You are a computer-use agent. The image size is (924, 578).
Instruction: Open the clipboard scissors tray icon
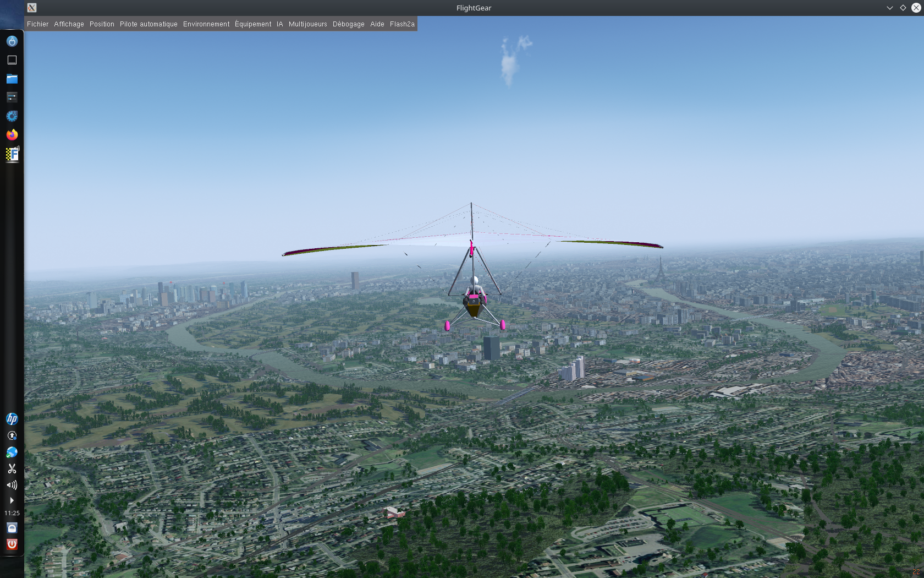tap(12, 468)
